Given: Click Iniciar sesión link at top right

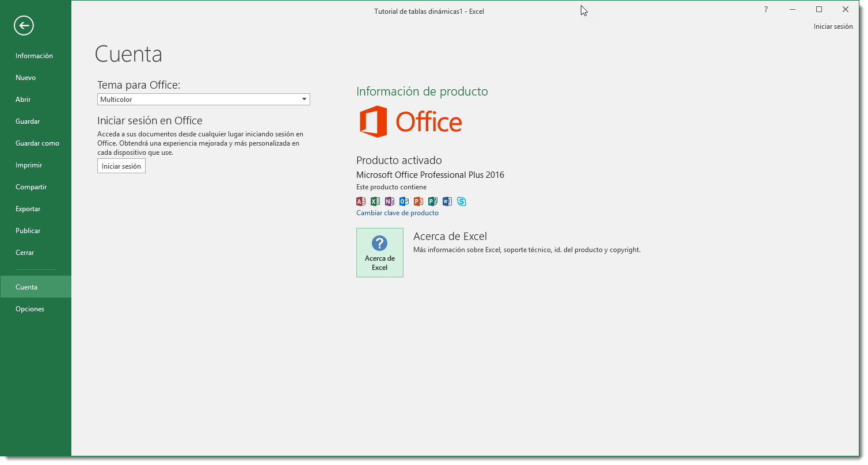Looking at the screenshot, I should 833,26.
